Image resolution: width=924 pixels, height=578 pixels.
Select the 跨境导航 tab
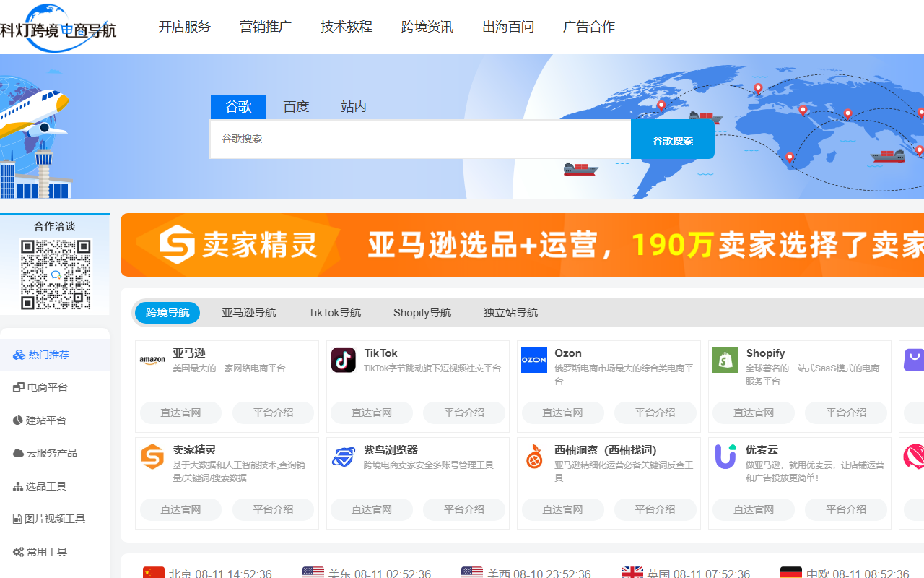[167, 313]
